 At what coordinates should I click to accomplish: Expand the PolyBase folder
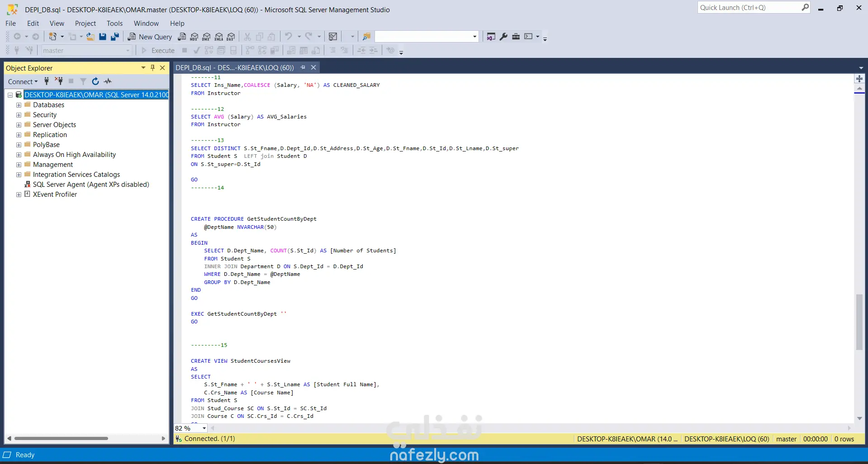tap(19, 145)
